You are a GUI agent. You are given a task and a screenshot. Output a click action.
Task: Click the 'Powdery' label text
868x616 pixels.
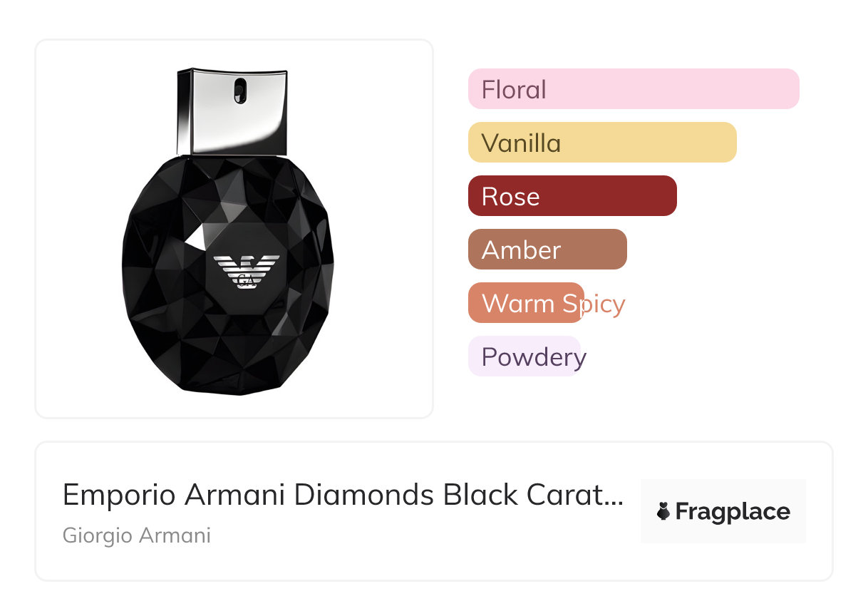point(534,356)
